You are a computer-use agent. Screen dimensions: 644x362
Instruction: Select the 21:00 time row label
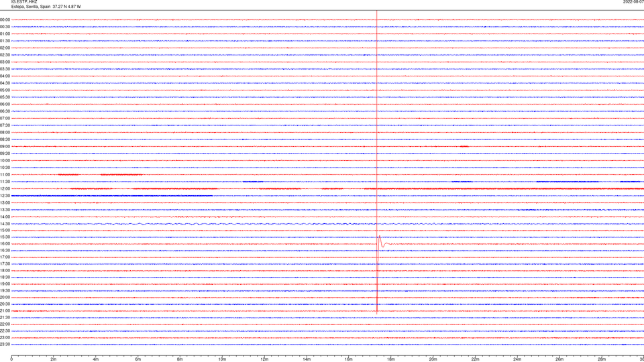[5, 310]
